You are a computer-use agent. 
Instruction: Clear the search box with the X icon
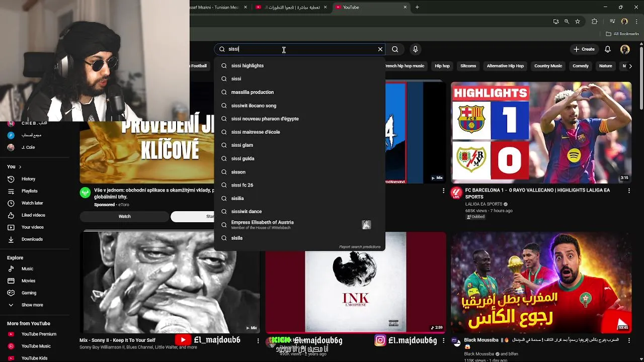pos(380,49)
